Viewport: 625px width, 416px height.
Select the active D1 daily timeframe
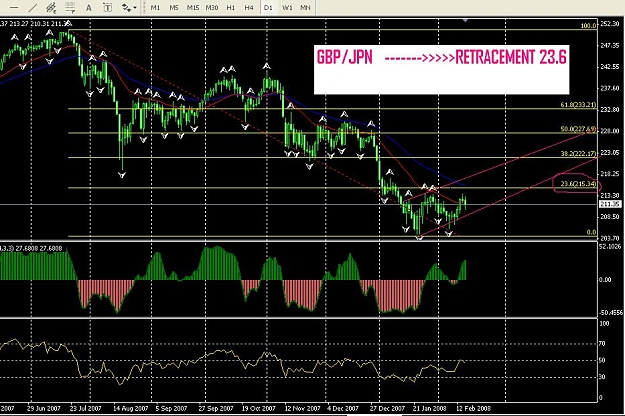tap(268, 8)
